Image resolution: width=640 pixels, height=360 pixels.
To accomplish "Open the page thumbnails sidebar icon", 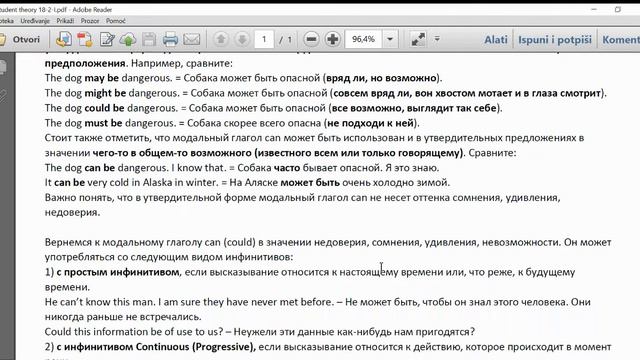I will point(3,67).
